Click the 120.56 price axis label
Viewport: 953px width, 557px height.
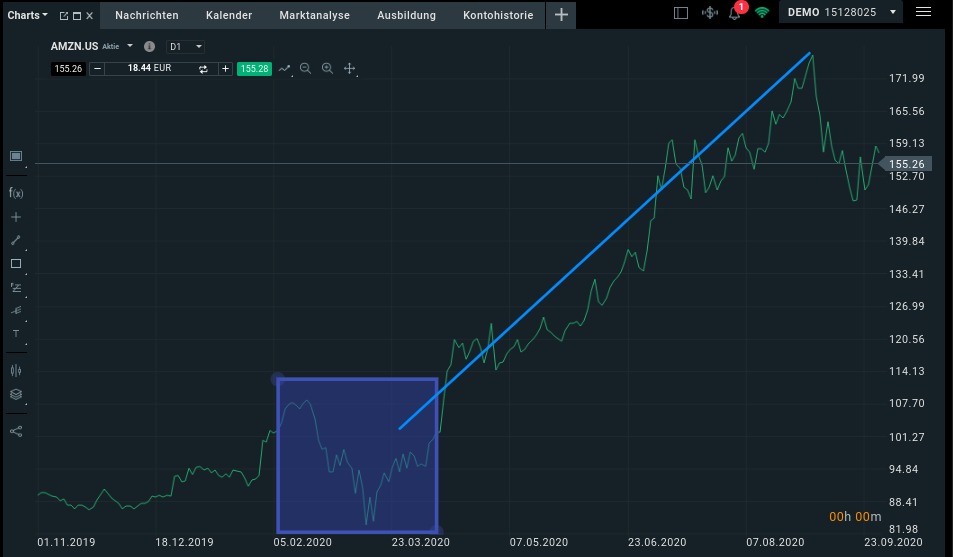pyautogui.click(x=907, y=339)
